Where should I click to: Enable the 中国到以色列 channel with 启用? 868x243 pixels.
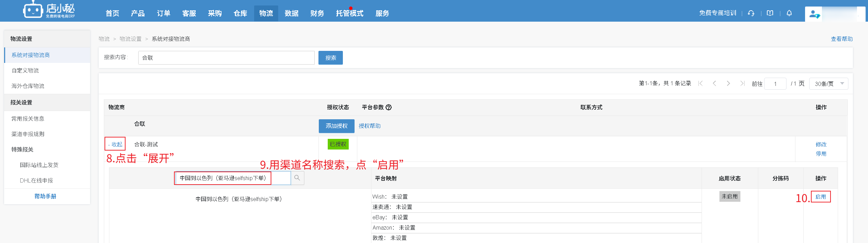(x=821, y=197)
